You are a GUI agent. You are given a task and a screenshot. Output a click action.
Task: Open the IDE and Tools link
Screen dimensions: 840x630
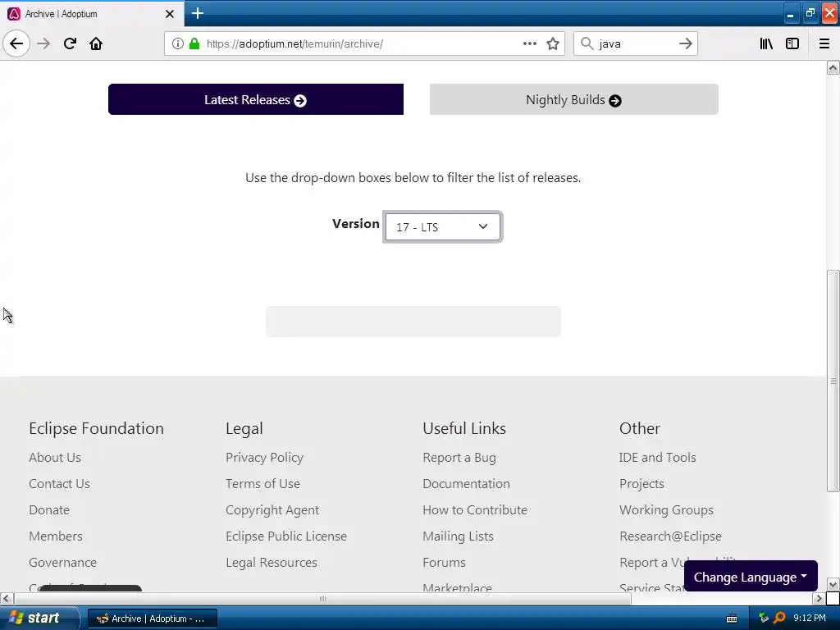click(658, 458)
